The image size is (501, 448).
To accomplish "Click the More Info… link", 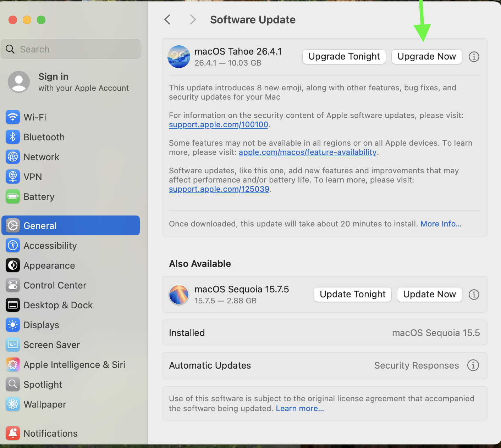I will coord(441,224).
